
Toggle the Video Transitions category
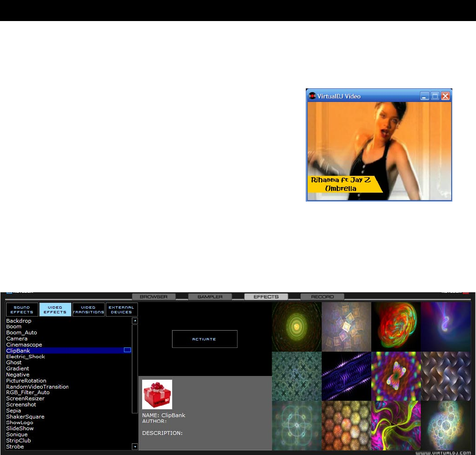click(88, 310)
